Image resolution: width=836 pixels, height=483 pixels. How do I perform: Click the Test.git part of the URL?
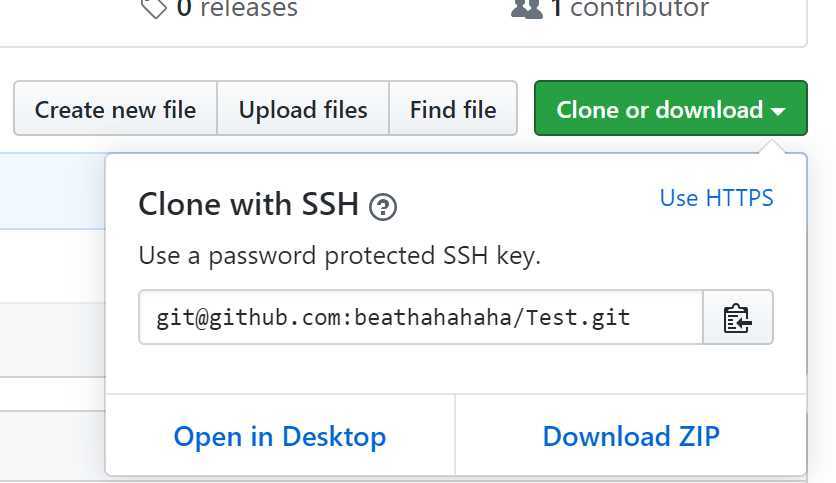(579, 318)
